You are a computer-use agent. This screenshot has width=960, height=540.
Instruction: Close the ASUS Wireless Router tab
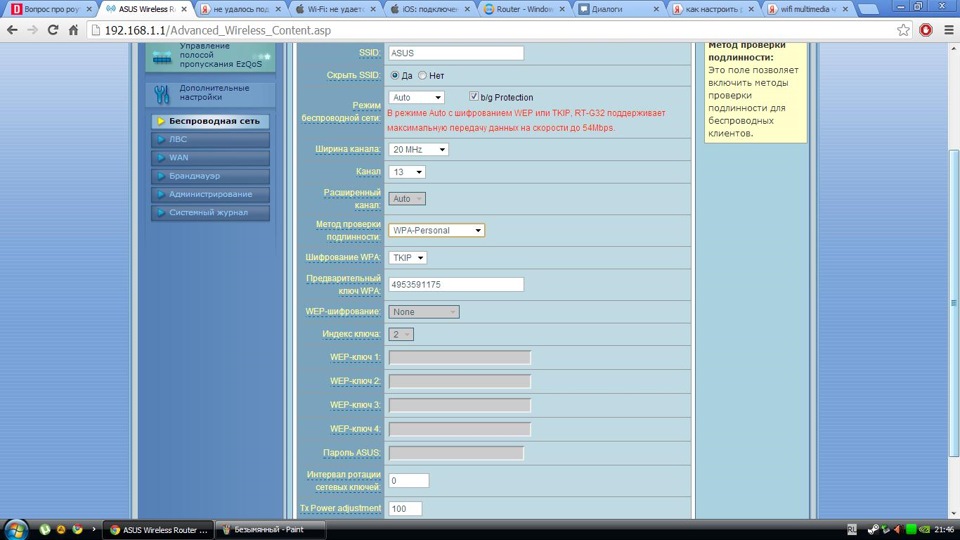184,9
